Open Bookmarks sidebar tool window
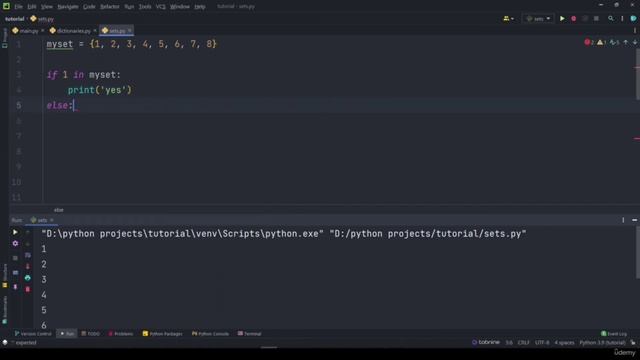 (x=4, y=310)
